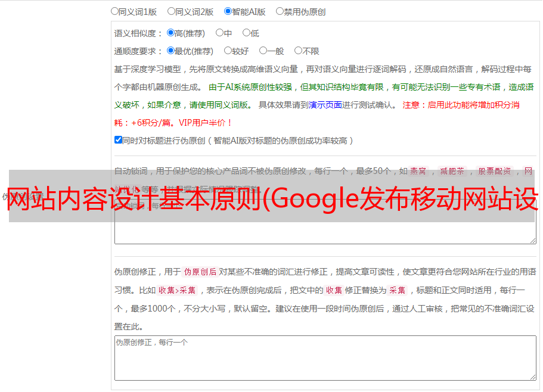Set 语义相似度 to 低
The width and height of the screenshot is (543, 392).
click(246, 33)
